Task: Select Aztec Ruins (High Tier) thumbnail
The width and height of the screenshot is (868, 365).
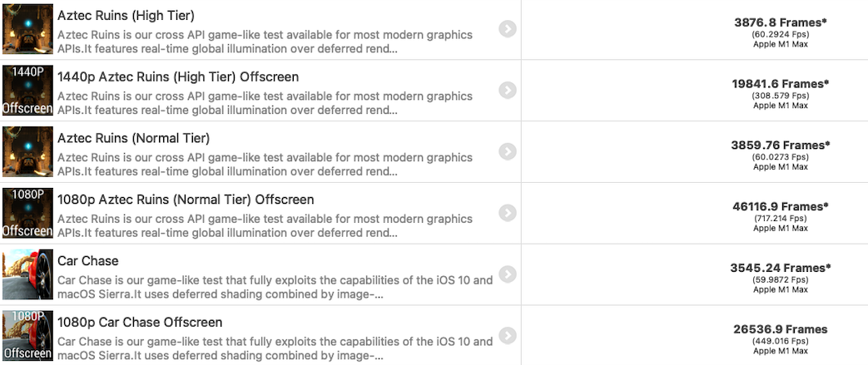Action: point(27,29)
